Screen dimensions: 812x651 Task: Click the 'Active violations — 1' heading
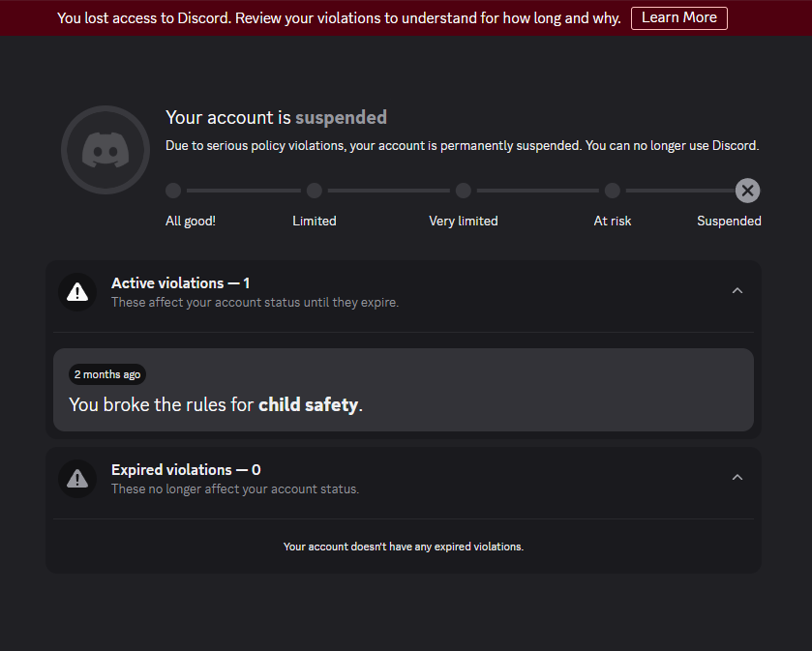point(181,283)
